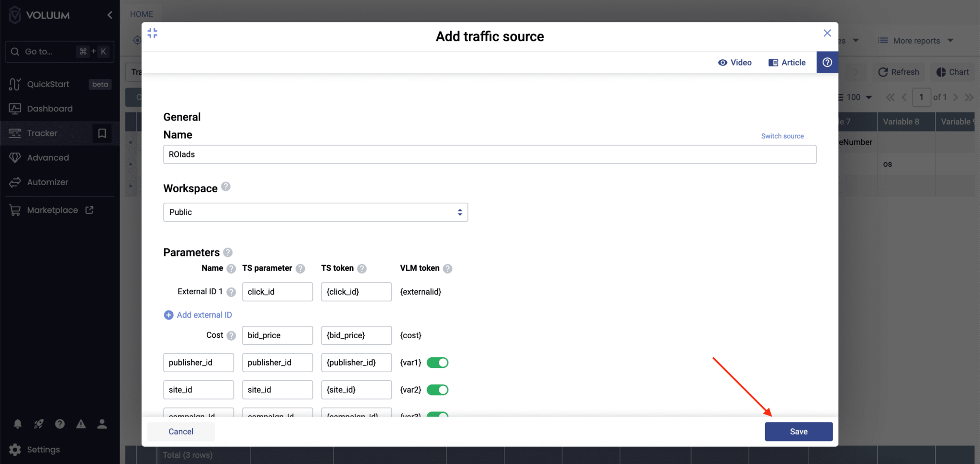Open notifications via the bell icon

pos(17,424)
